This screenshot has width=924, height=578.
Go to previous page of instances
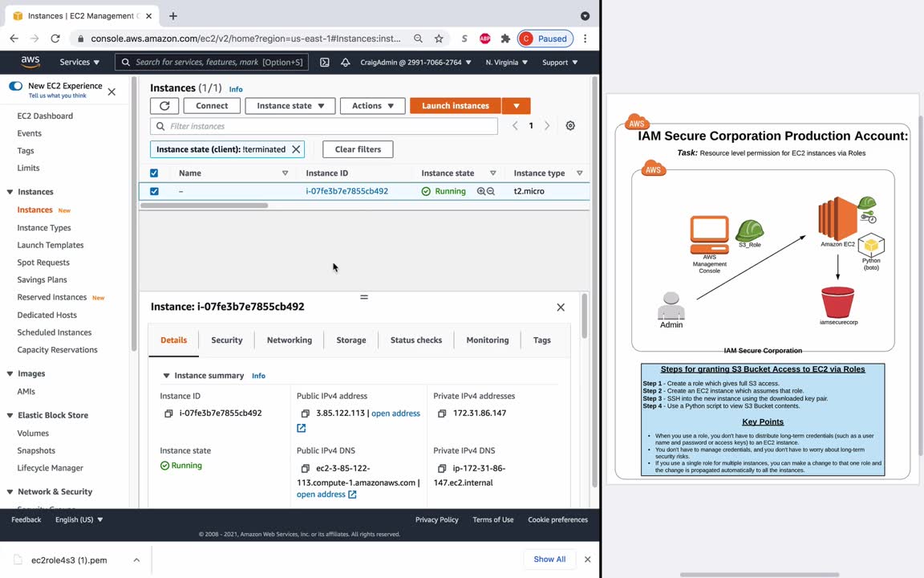pyautogui.click(x=515, y=125)
